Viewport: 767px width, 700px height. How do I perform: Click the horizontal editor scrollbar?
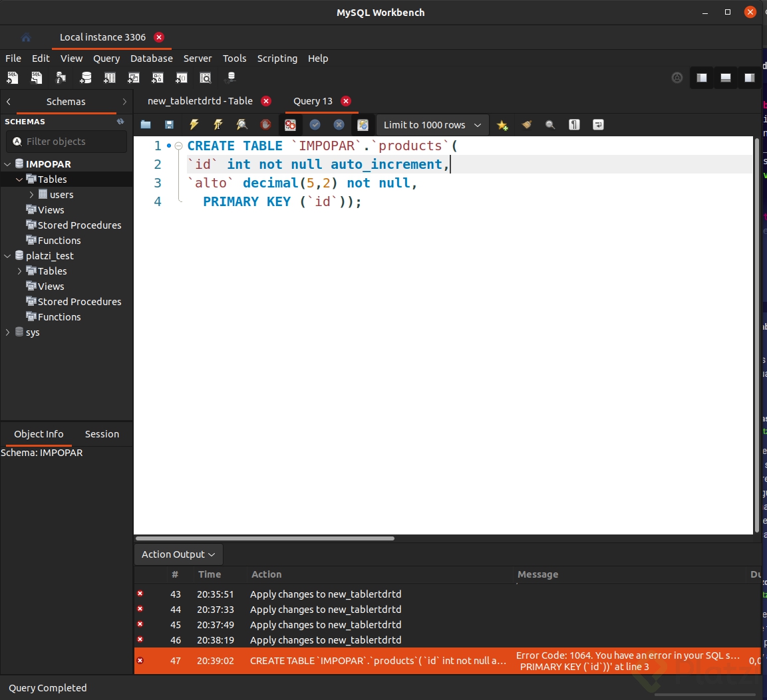click(x=265, y=538)
